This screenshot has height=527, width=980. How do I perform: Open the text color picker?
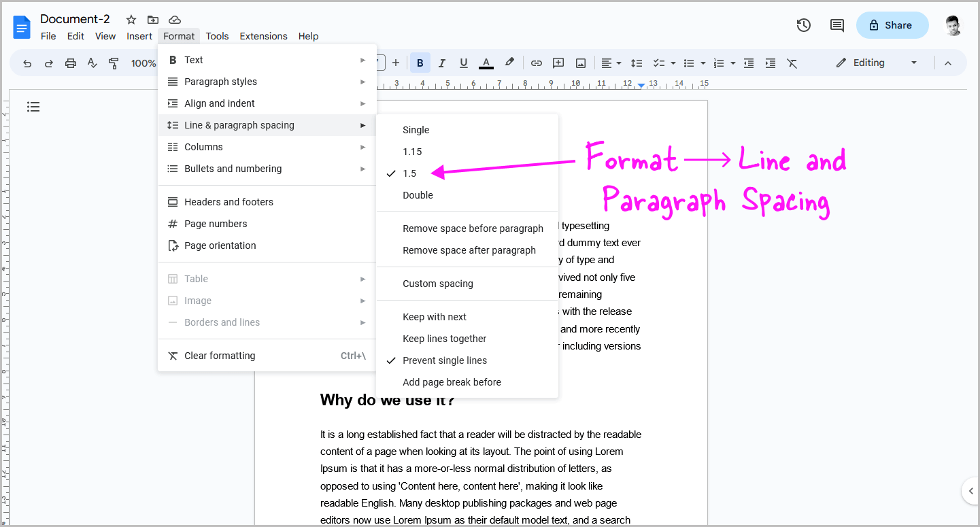pyautogui.click(x=486, y=63)
